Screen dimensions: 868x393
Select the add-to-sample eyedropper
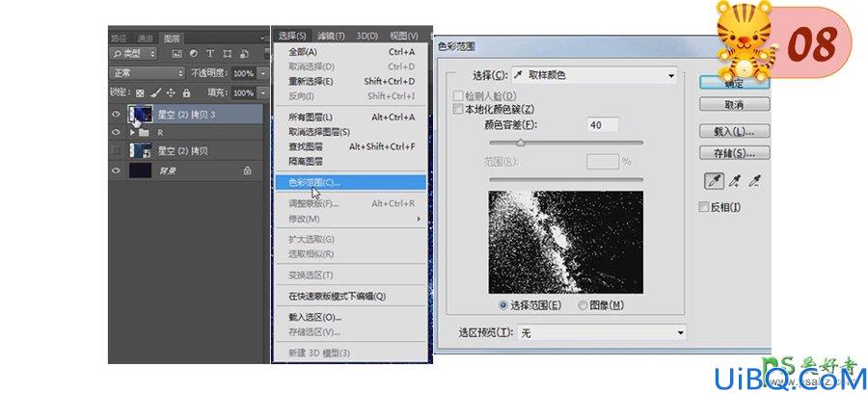pyautogui.click(x=734, y=180)
